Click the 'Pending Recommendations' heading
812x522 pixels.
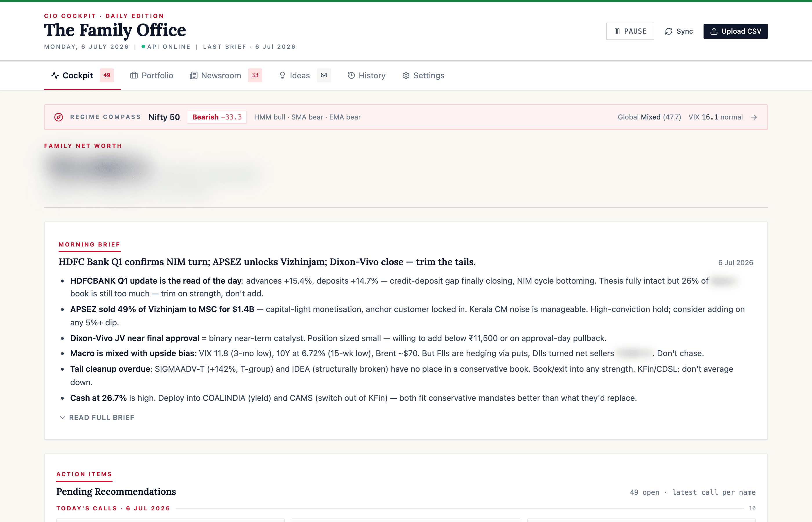(x=116, y=492)
